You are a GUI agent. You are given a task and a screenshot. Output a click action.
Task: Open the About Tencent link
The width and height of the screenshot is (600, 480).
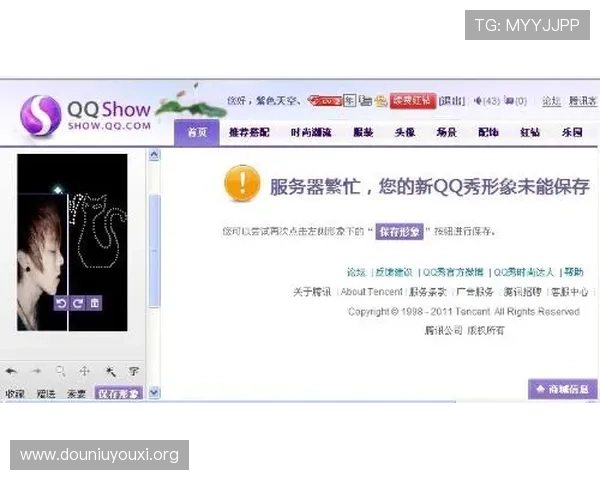coord(372,292)
